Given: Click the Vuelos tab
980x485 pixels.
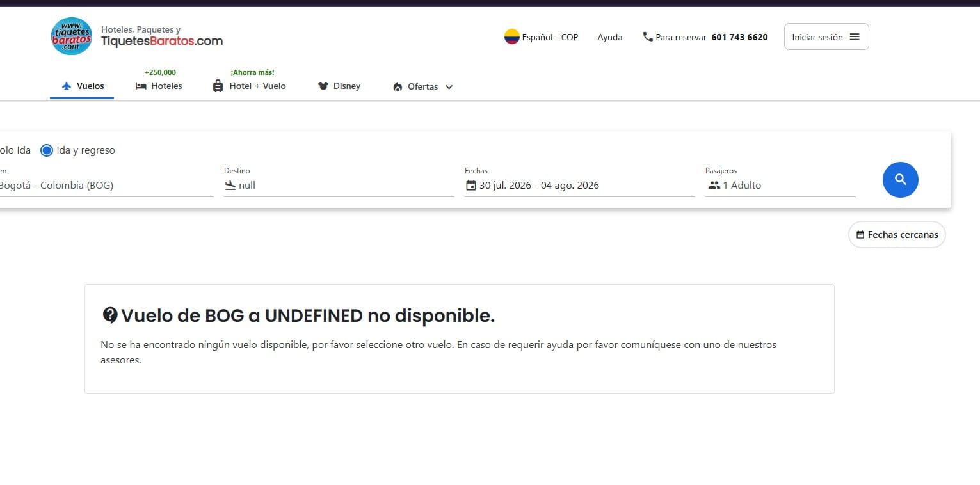Looking at the screenshot, I should (83, 86).
